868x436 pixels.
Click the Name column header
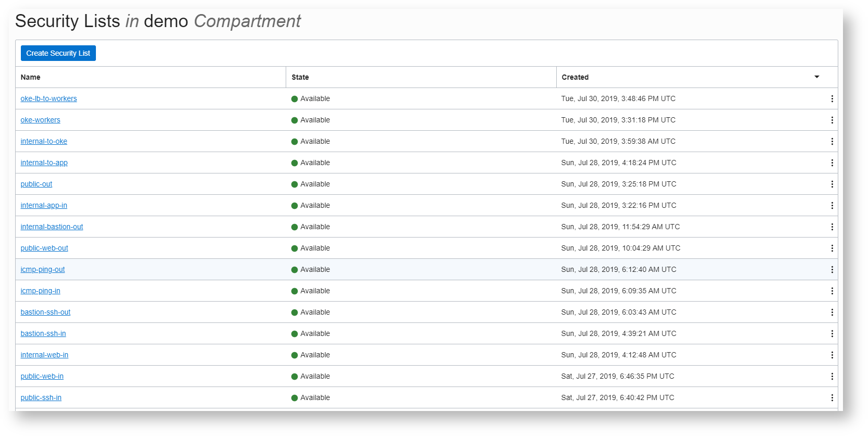pos(30,77)
